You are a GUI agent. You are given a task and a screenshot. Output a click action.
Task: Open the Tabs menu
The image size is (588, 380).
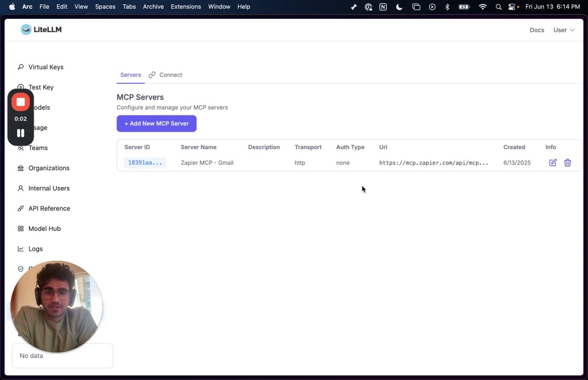coord(129,6)
